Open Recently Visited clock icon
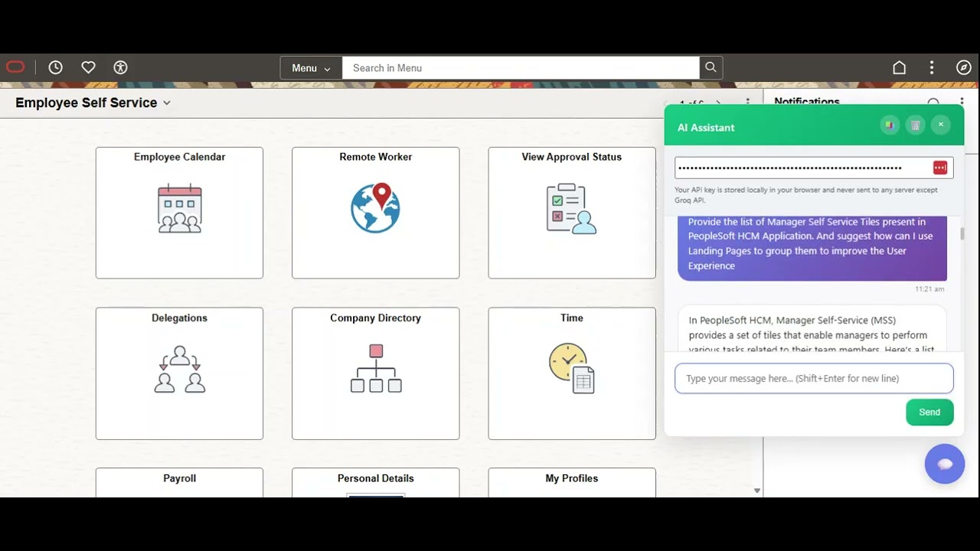Screen dimensions: 980x551 click(x=55, y=67)
